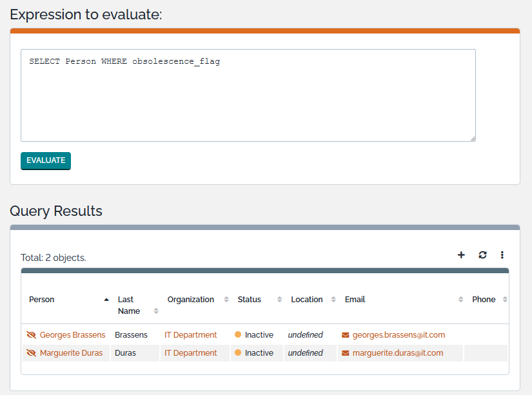
Task: Click envelope icon for marguerite.duras email
Action: click(346, 353)
